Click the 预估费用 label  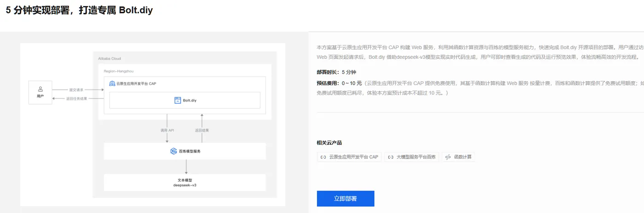coord(328,84)
